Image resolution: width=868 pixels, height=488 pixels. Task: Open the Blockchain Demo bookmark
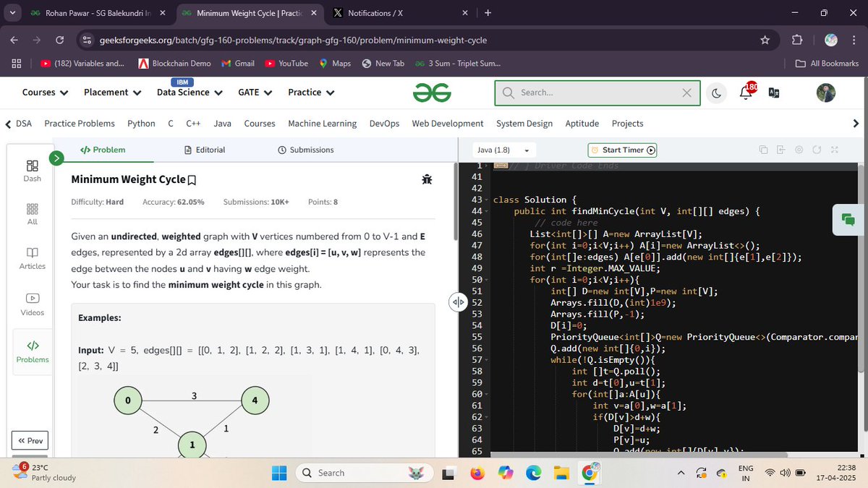174,63
